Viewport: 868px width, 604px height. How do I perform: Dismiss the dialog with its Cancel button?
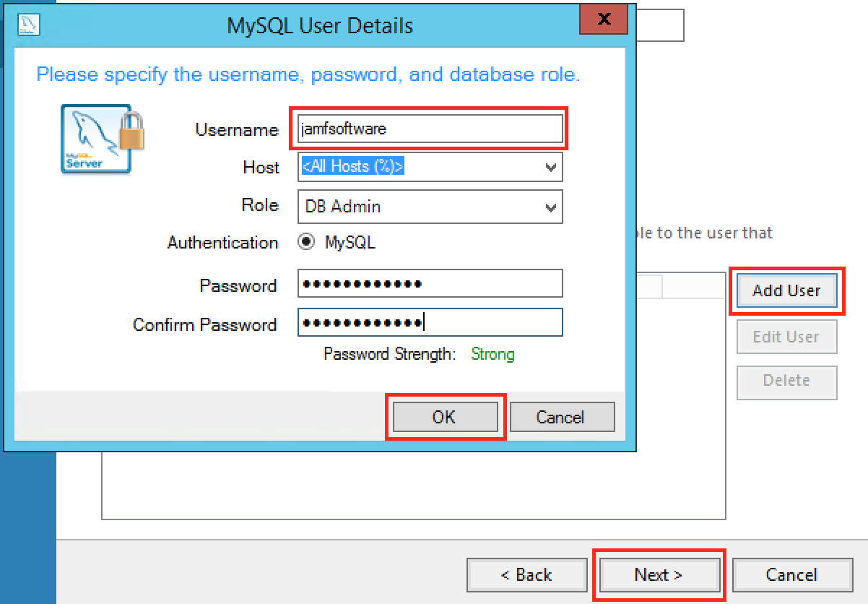coord(562,417)
